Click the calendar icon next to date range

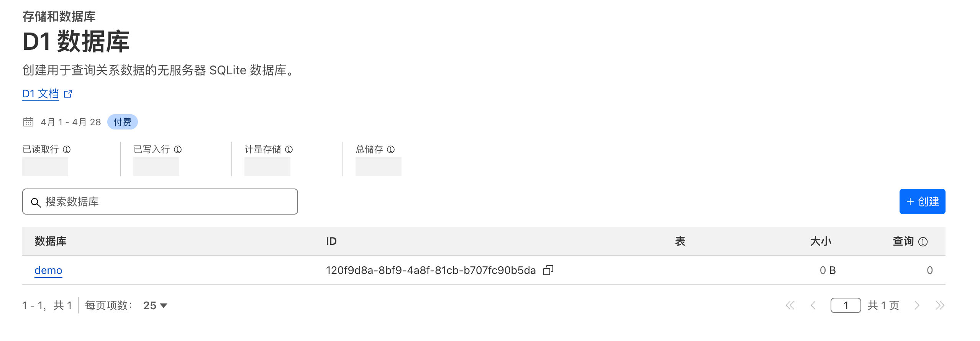[x=28, y=122]
